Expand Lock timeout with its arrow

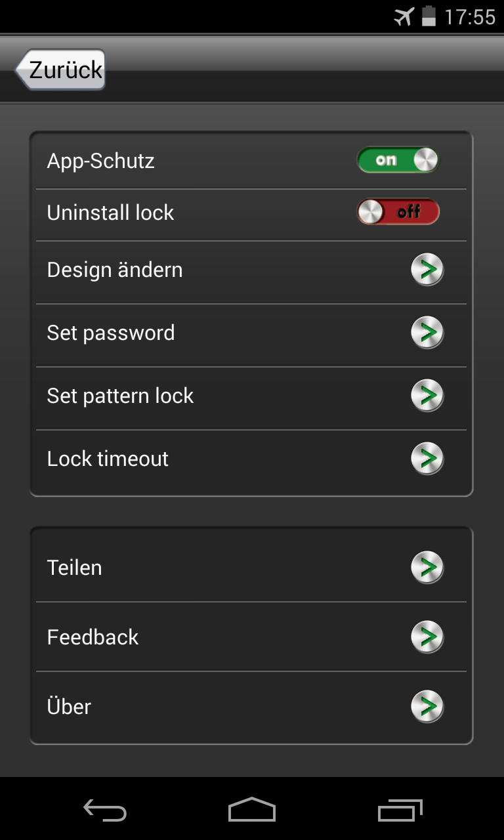coord(427,459)
